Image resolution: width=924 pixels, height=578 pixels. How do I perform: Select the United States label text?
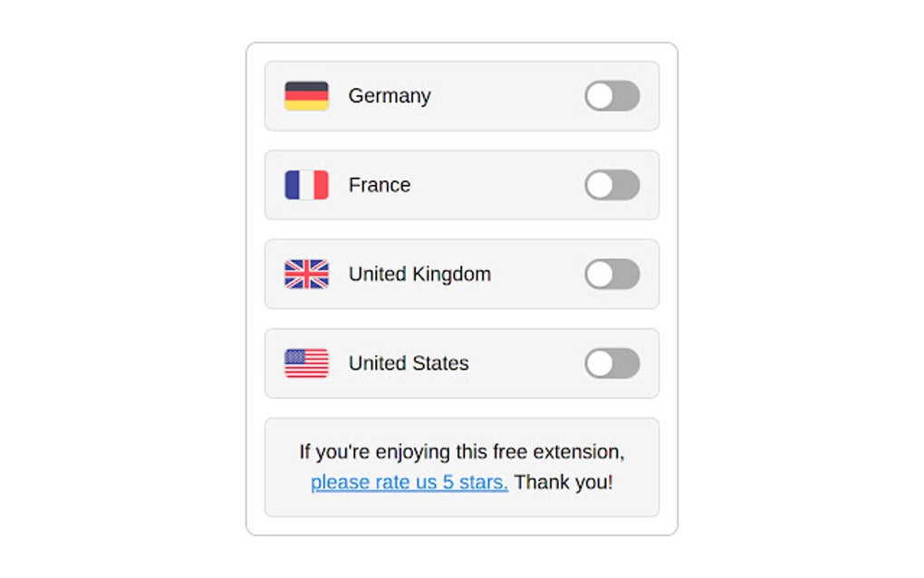(x=409, y=363)
